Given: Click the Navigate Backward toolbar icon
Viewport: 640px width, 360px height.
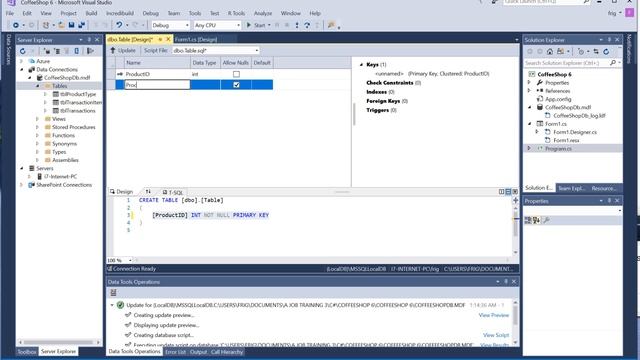Looking at the screenshot, I should click(16, 25).
